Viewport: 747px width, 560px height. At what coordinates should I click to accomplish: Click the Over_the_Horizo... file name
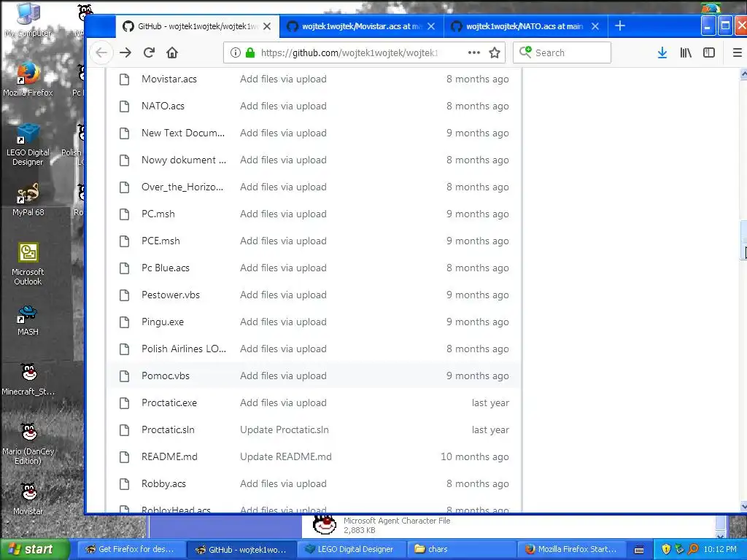click(182, 187)
